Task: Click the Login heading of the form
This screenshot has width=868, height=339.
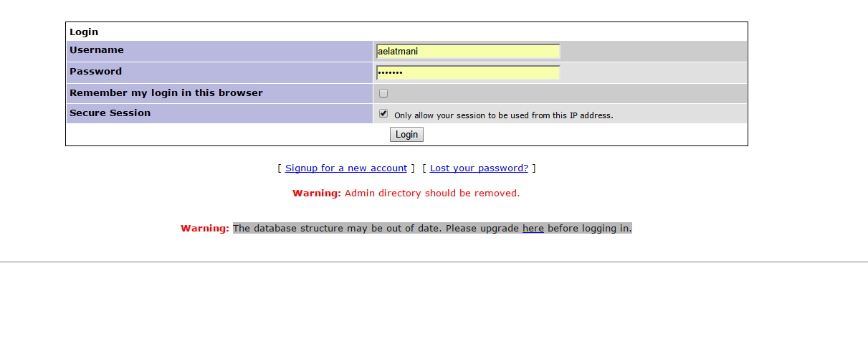Action: (84, 32)
